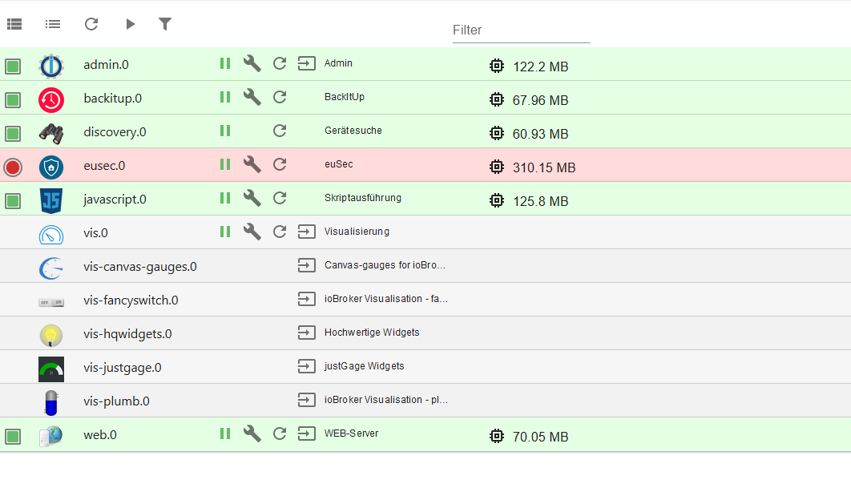Viewport: 851px width, 504px height.
Task: Click the play button in toolbar
Action: pyautogui.click(x=130, y=24)
